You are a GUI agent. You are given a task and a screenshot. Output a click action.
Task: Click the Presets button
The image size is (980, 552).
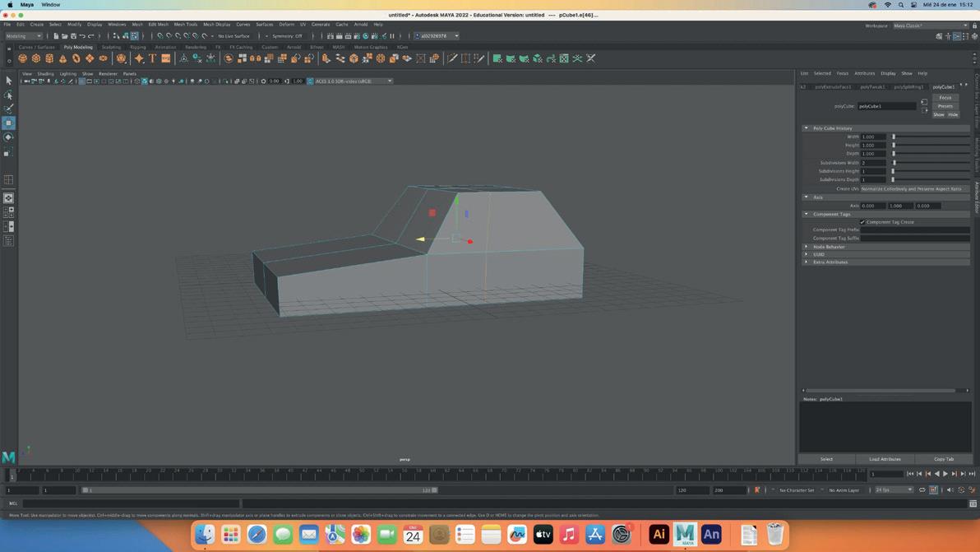pyautogui.click(x=945, y=105)
